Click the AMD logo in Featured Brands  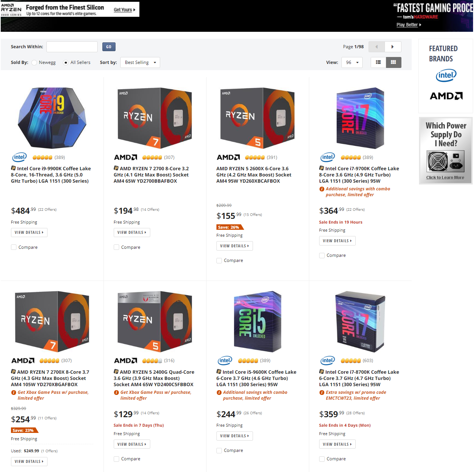[x=446, y=96]
